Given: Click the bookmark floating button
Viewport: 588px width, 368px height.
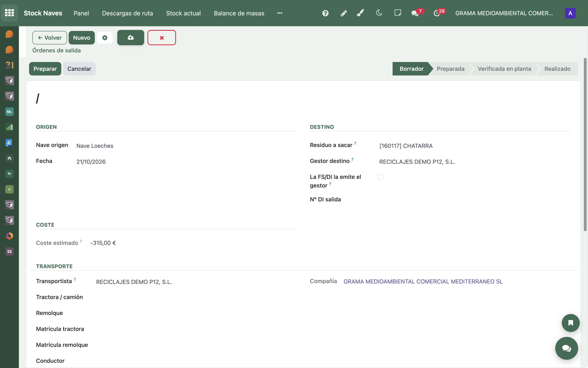Looking at the screenshot, I should [x=571, y=323].
